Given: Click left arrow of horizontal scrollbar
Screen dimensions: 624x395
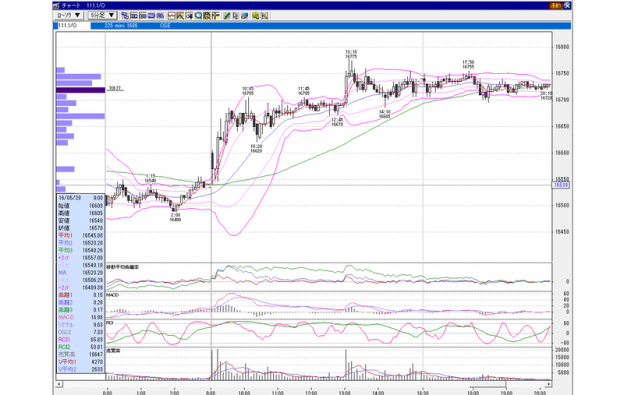Looking at the screenshot, I should 59,384.
